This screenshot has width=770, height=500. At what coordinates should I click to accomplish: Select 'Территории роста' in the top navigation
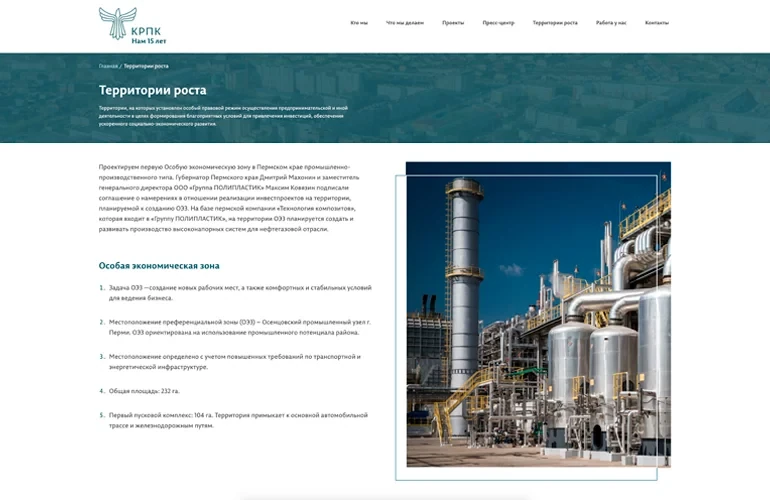[x=555, y=23]
